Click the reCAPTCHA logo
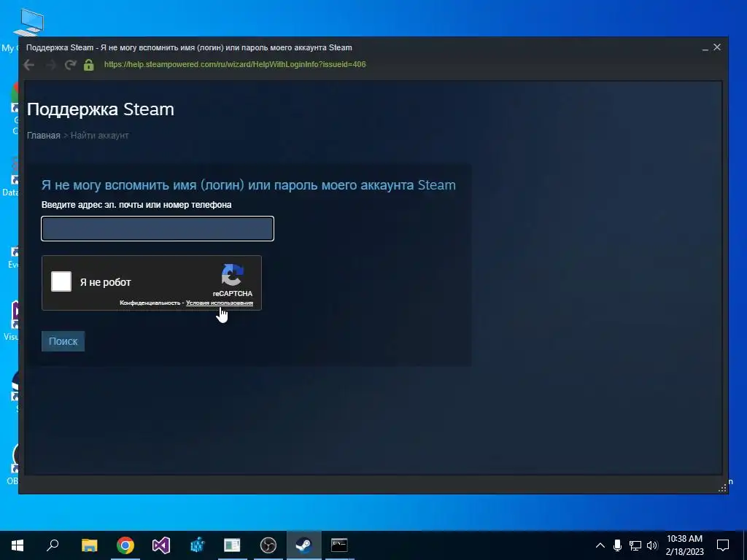 click(x=233, y=275)
